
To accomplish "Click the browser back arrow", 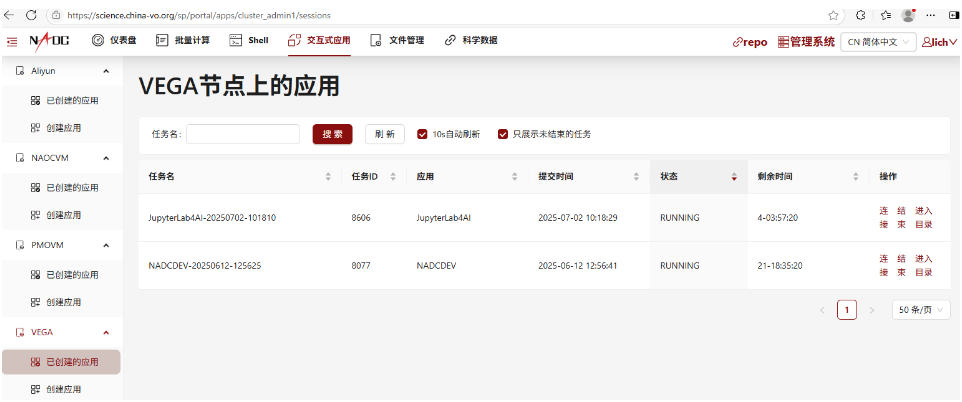I will (10, 15).
